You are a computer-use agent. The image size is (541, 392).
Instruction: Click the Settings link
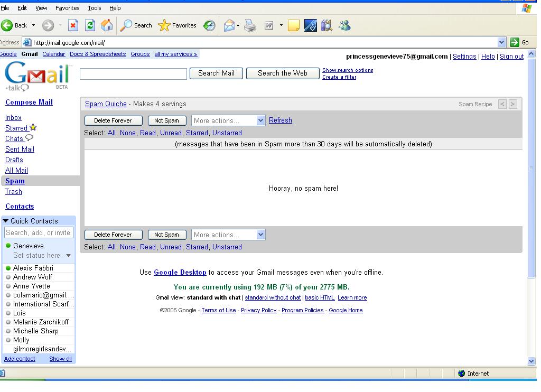tap(464, 56)
